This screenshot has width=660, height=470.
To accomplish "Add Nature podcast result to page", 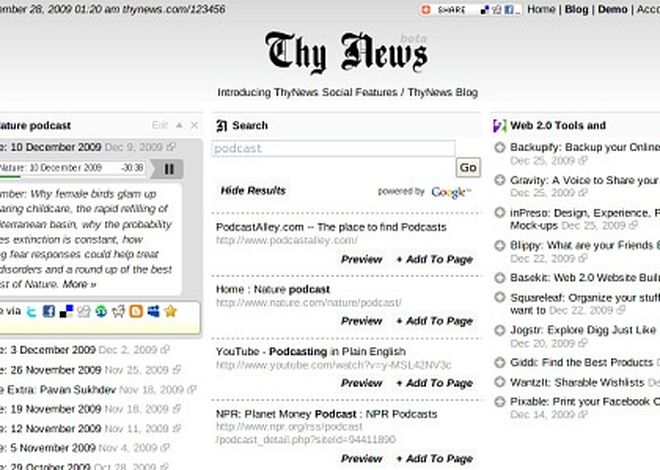I will [x=434, y=321].
